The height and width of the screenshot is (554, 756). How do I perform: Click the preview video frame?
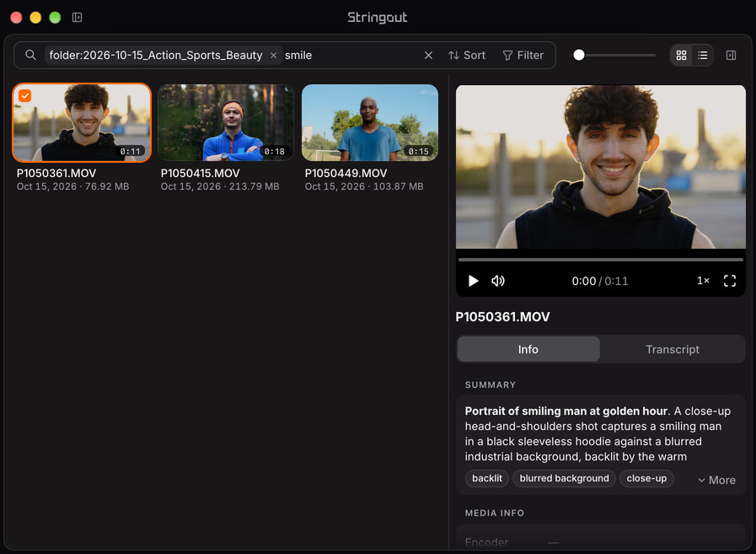click(x=601, y=167)
